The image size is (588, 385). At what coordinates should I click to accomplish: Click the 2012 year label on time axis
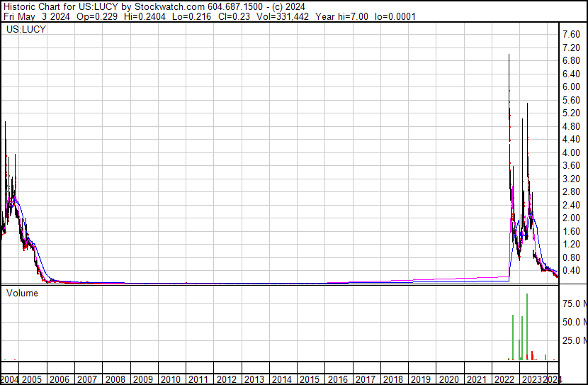(x=227, y=379)
